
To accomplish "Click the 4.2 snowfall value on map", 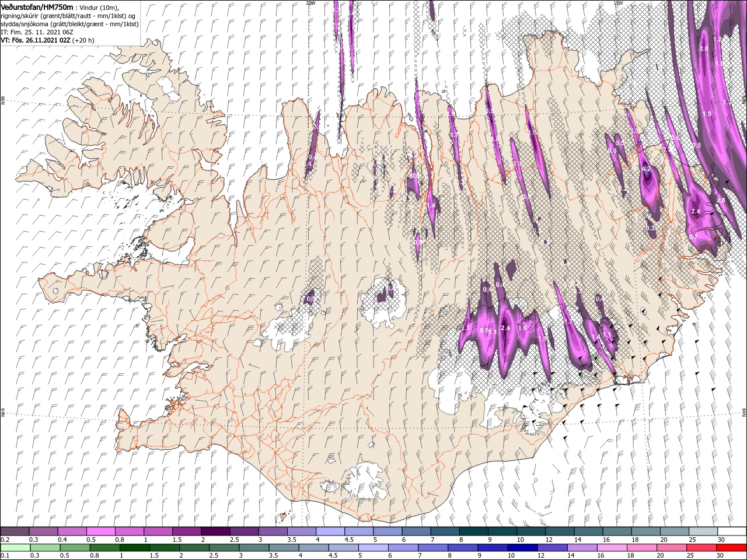I will (646, 169).
